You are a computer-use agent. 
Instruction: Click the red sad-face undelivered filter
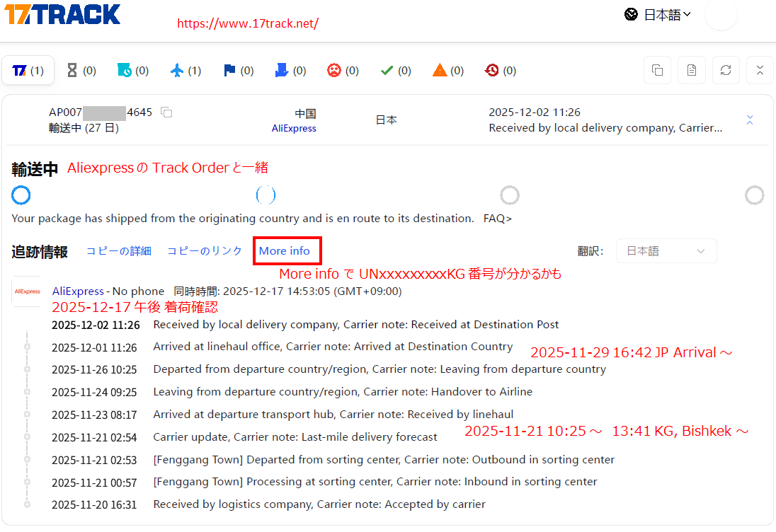(x=343, y=71)
